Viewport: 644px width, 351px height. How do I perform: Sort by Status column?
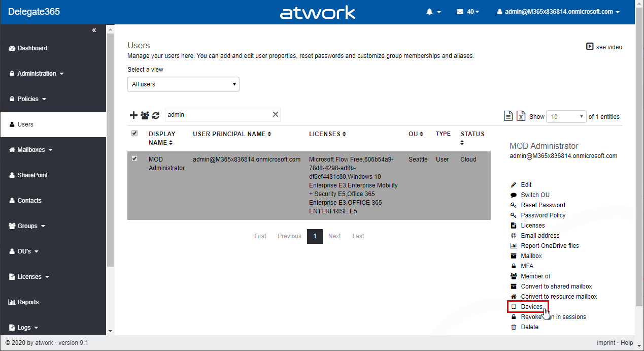(x=472, y=138)
